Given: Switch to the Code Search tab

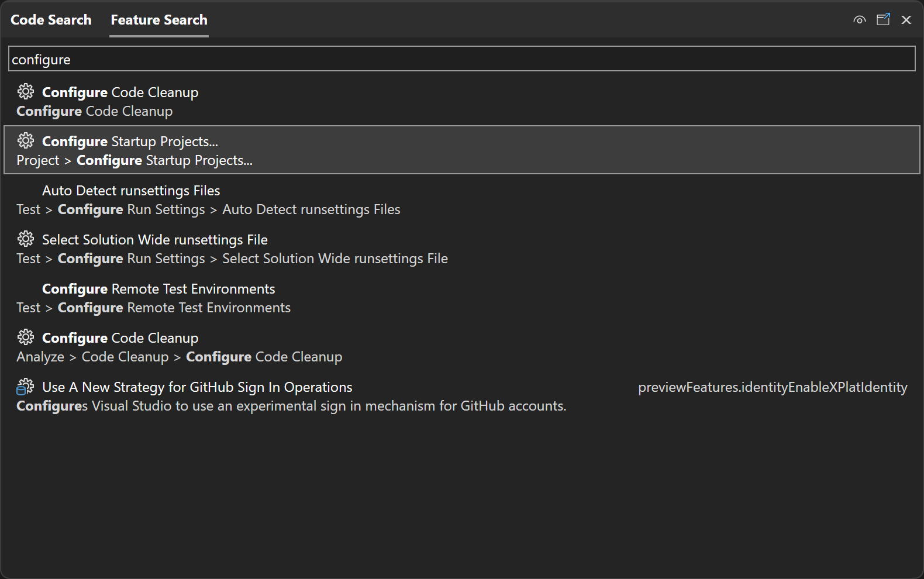Looking at the screenshot, I should coord(51,20).
